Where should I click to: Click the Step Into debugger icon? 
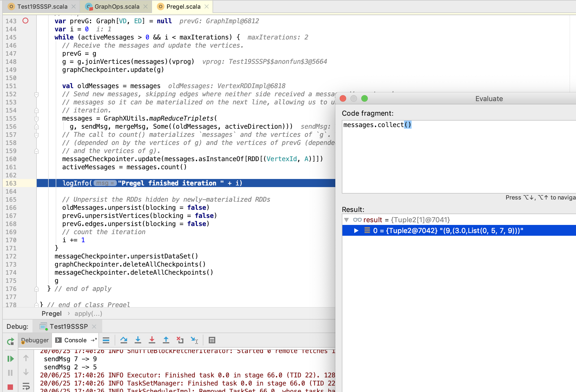click(138, 340)
